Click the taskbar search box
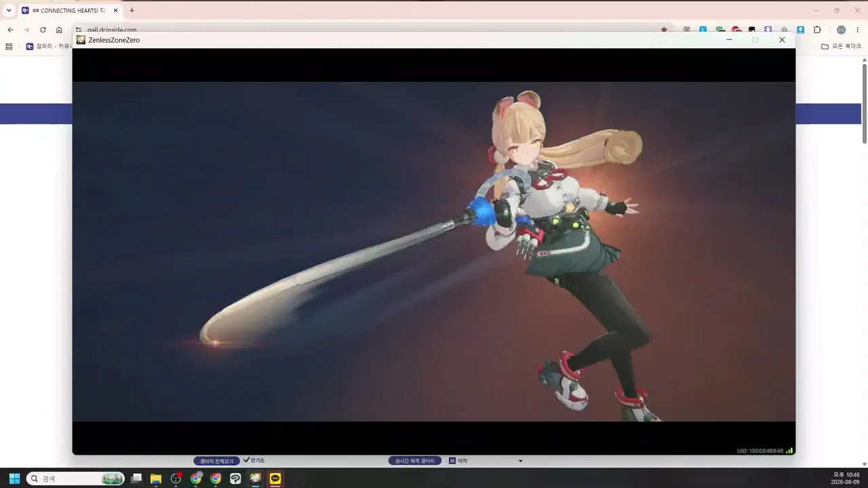The width and height of the screenshot is (868, 488). (x=75, y=479)
